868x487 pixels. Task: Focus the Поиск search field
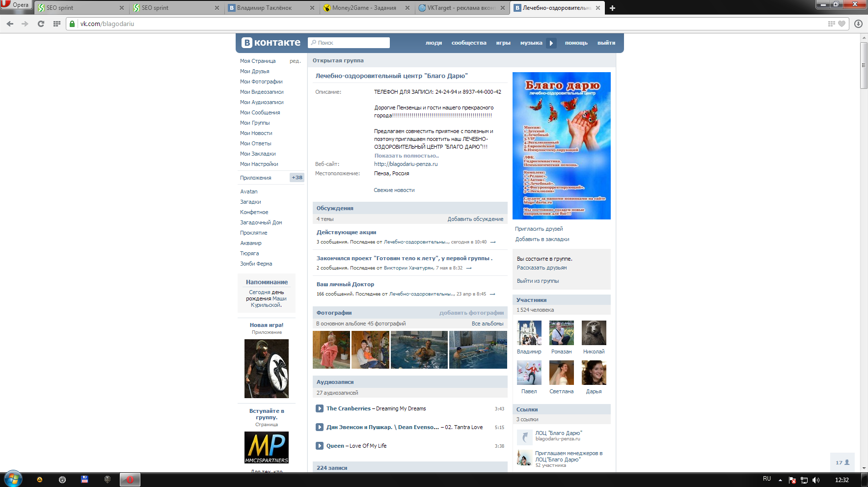[x=349, y=43]
